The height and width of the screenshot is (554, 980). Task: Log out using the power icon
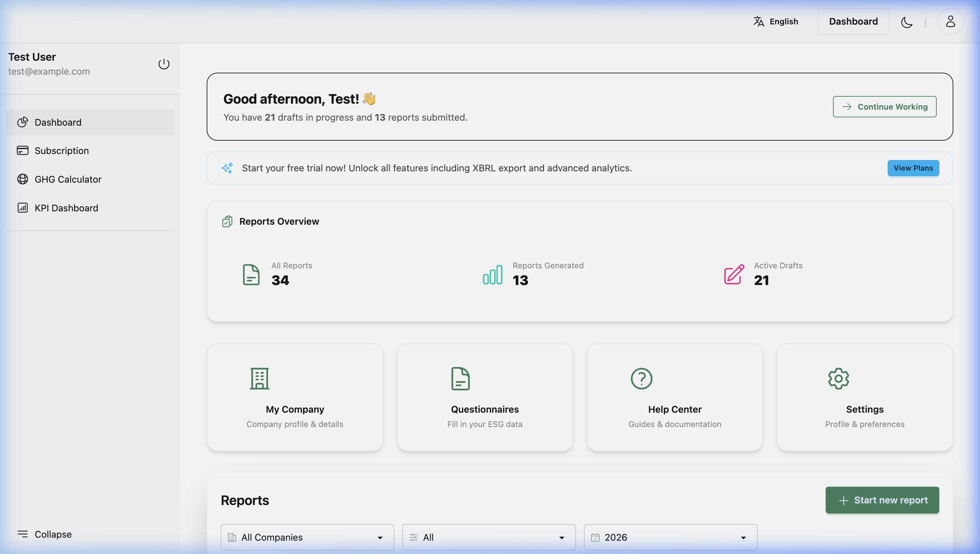[x=164, y=64]
